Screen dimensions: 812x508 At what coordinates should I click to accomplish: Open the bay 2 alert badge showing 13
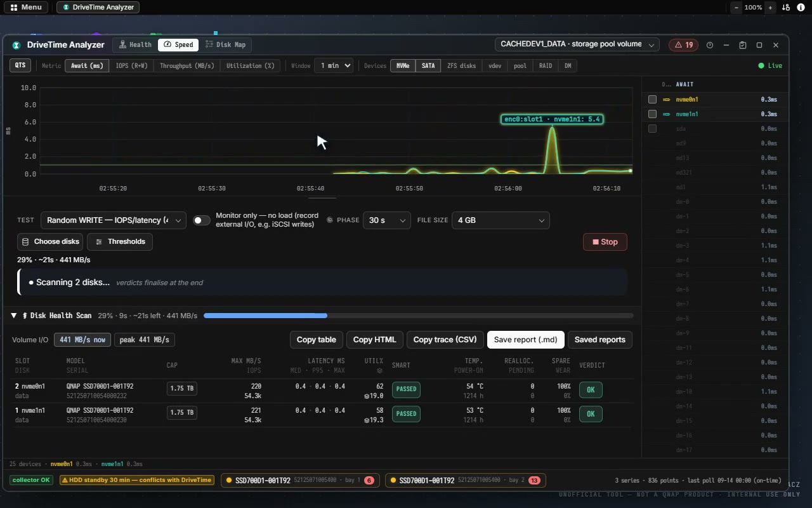[534, 481]
